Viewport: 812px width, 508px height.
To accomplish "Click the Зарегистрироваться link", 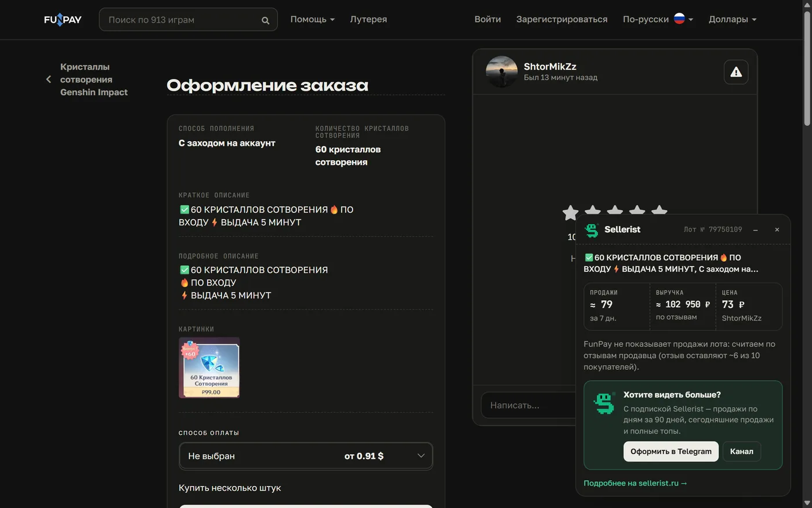I will click(562, 19).
